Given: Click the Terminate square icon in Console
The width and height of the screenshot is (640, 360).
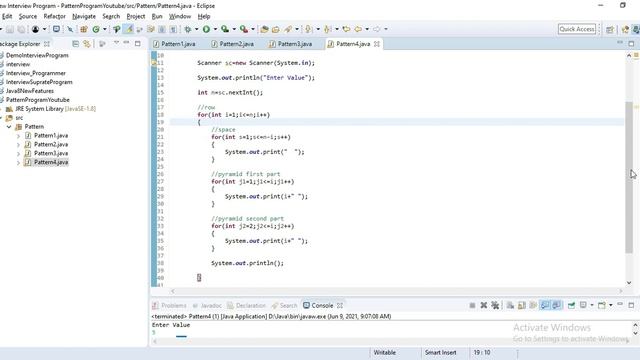Looking at the screenshot, I should coord(472,305).
